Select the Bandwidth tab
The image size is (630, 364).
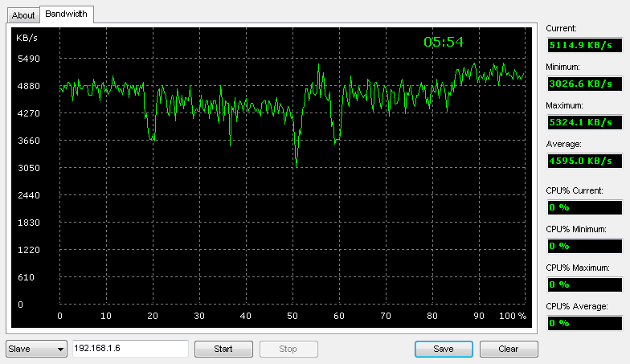click(x=66, y=14)
